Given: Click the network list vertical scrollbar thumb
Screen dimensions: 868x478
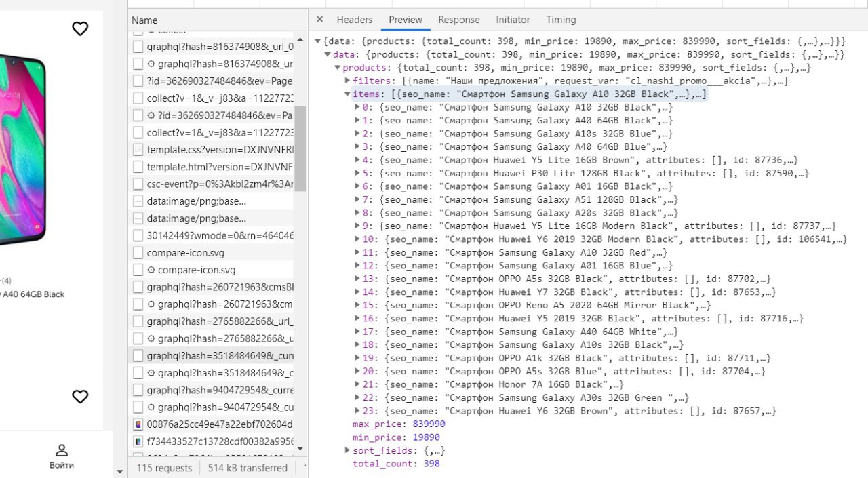Looking at the screenshot, I should (300, 148).
